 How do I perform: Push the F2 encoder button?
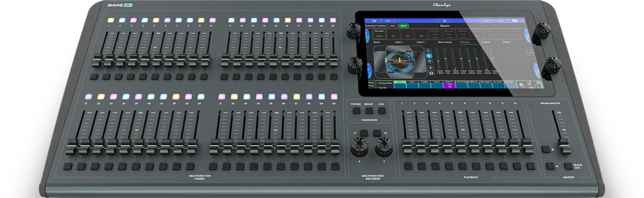pyautogui.click(x=377, y=133)
